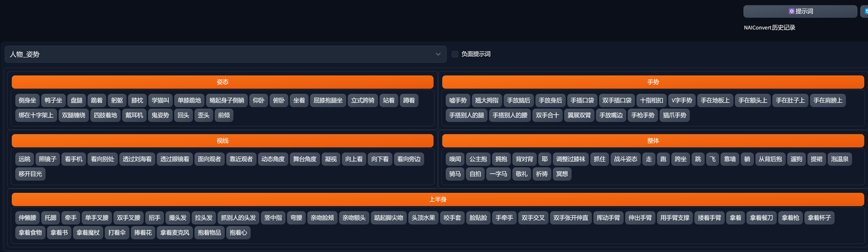Pick the 战斗姿态 tag
868x252 pixels.
(x=625, y=159)
